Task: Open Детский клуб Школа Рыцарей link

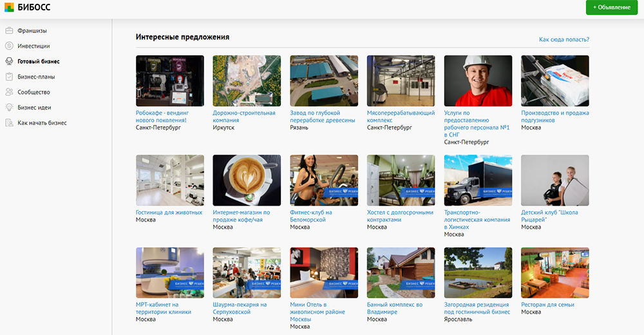Action: [x=549, y=216]
